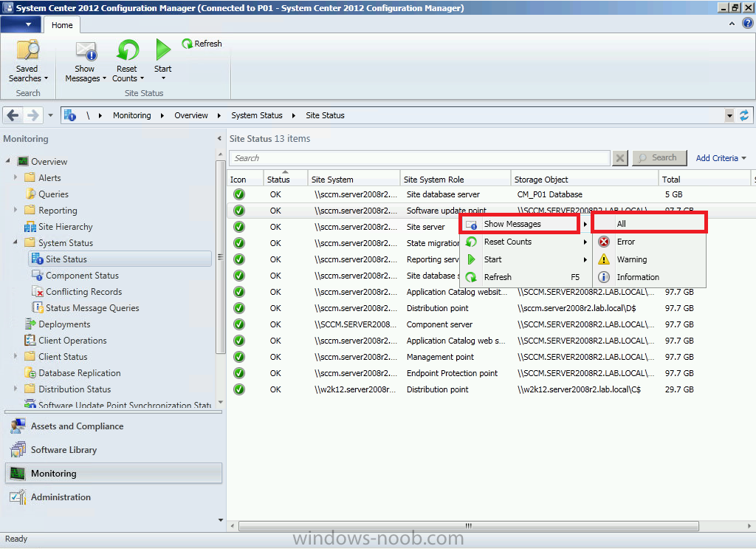This screenshot has height=549, width=756.
Task: Choose Reset Counts in the context menu
Action: 526,242
